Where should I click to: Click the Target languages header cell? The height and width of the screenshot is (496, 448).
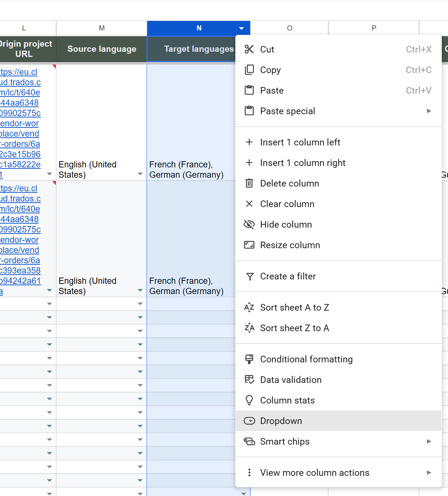pyautogui.click(x=191, y=49)
